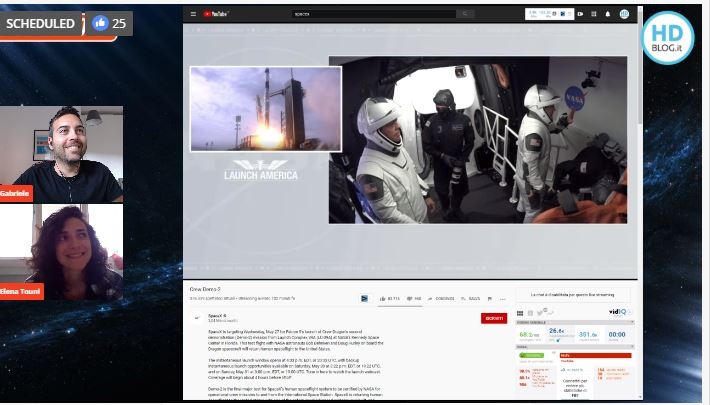710x405 pixels.
Task: Open the YouTube apps grid icon
Action: pos(594,14)
